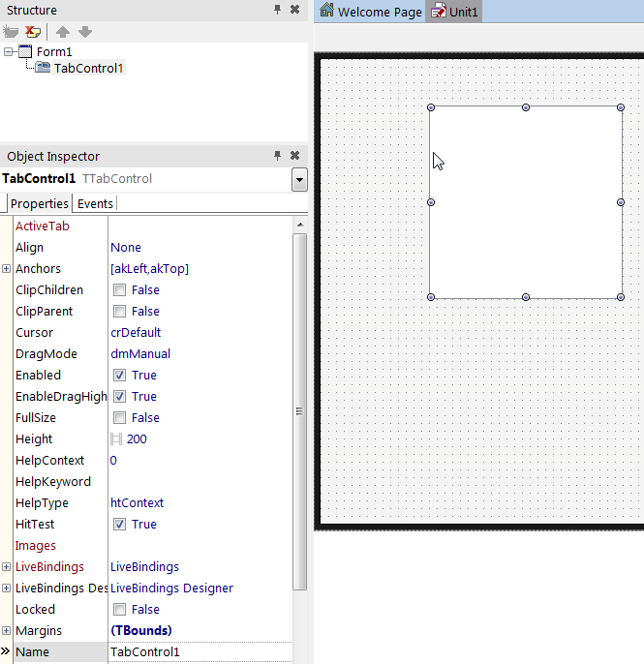Pin the Structure panel
Image resolution: width=644 pixels, height=664 pixels.
(x=277, y=10)
